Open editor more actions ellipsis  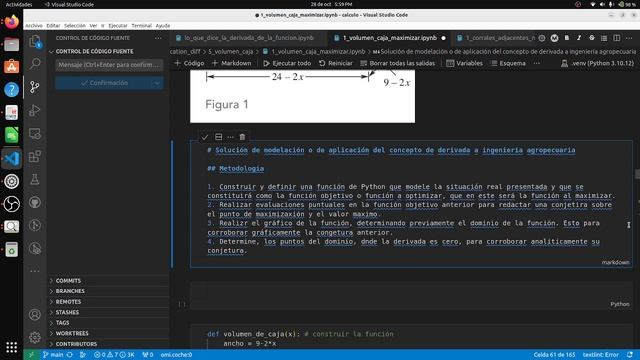629,38
